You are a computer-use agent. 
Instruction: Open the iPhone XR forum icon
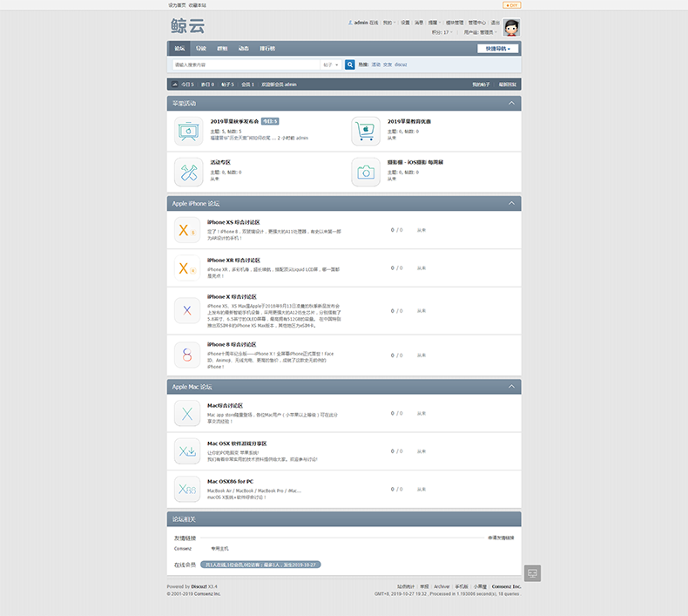click(x=187, y=267)
